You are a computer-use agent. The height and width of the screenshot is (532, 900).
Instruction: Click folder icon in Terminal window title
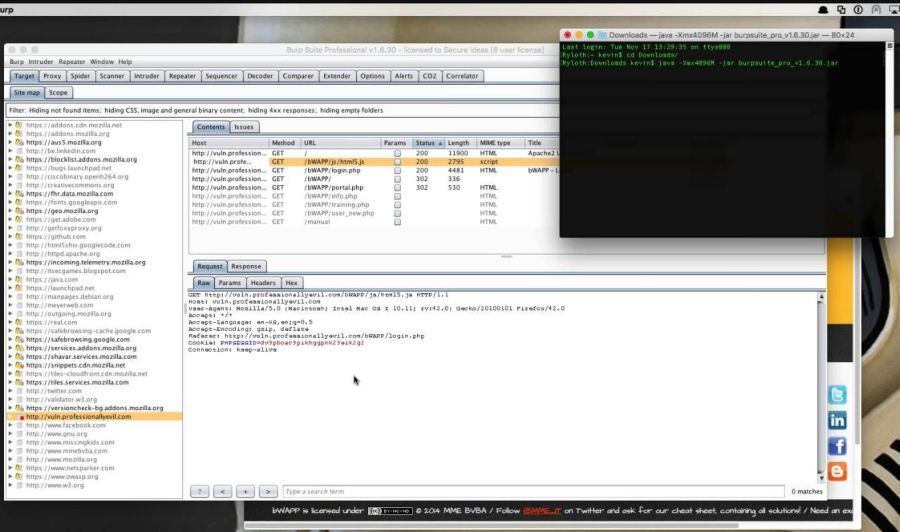602,35
